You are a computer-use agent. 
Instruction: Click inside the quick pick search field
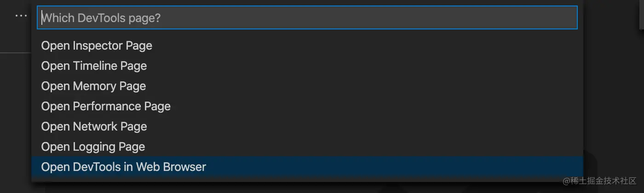click(x=307, y=17)
